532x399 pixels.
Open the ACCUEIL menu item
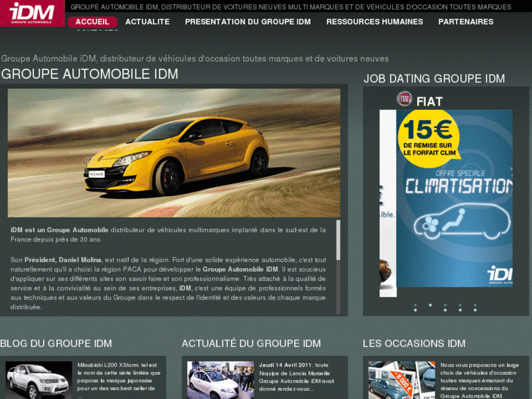[x=92, y=22]
